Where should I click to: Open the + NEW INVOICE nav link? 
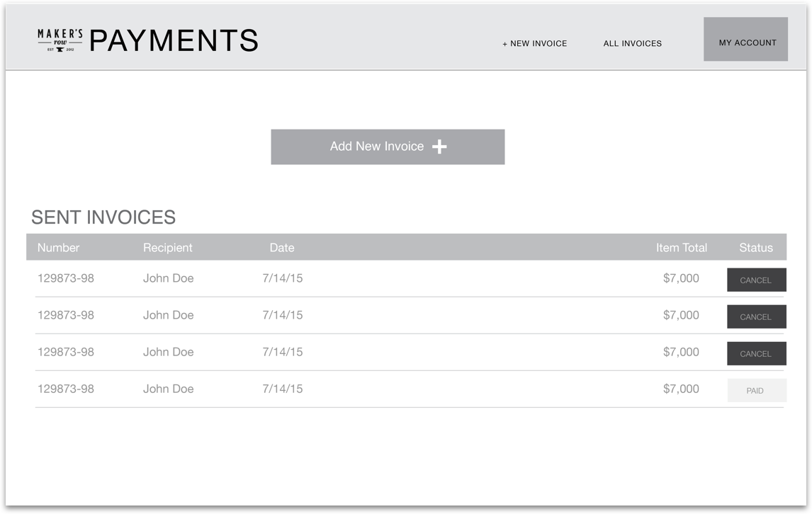click(x=534, y=43)
